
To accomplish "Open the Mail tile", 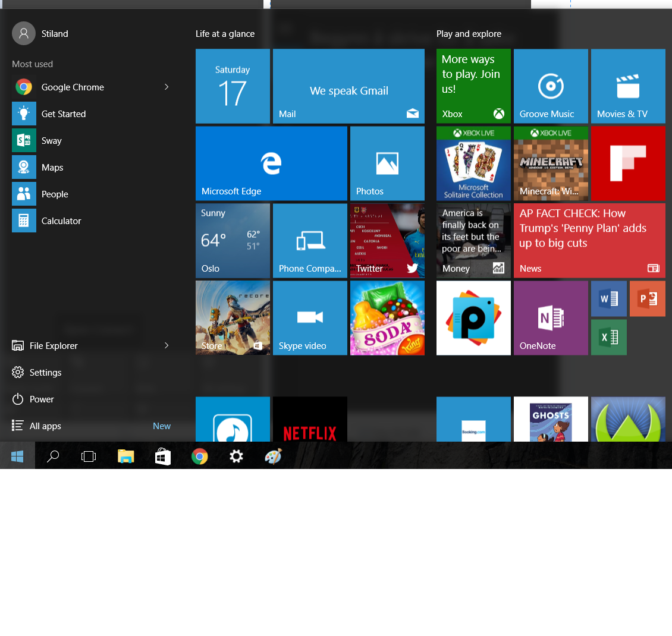I will pos(348,86).
